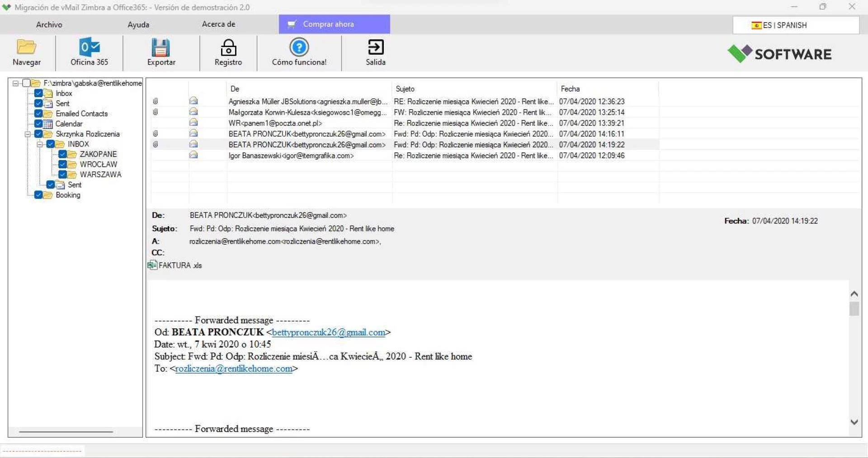Collapse the INBOX subfolder tree node

(40, 144)
